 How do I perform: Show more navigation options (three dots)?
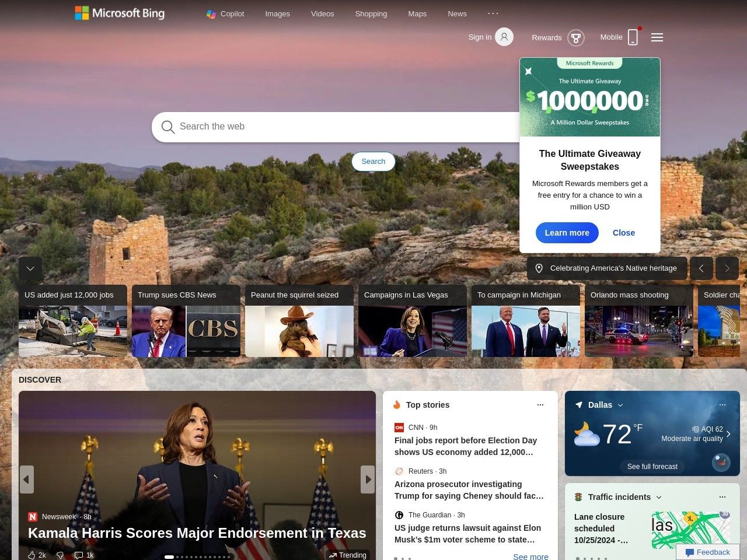[x=493, y=13]
